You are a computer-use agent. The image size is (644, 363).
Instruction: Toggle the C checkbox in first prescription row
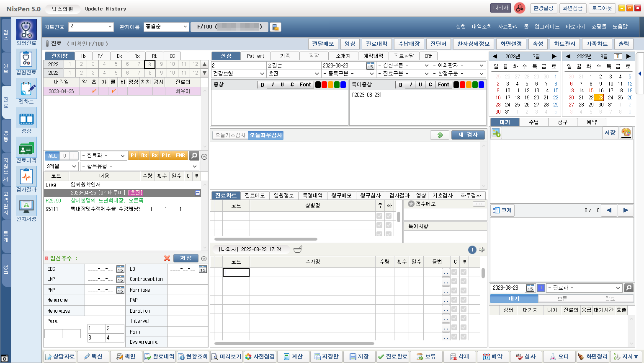pos(454,272)
